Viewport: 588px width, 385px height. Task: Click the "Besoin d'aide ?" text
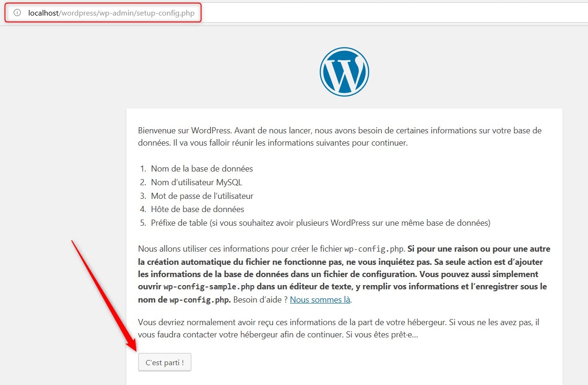260,300
